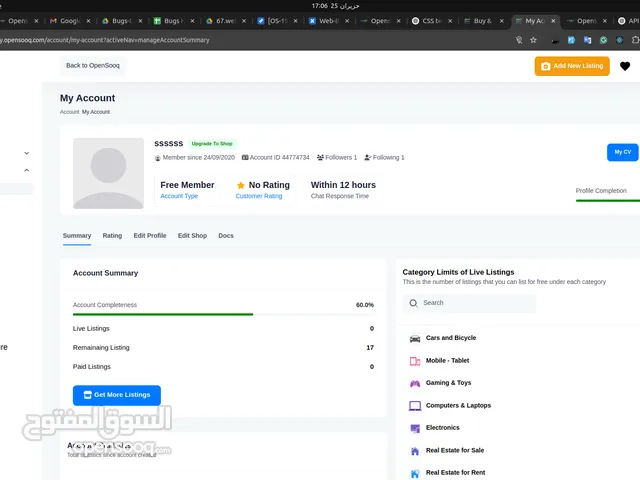Image resolution: width=640 pixels, height=480 pixels.
Task: Close the My Account browser tab
Action: click(553, 21)
